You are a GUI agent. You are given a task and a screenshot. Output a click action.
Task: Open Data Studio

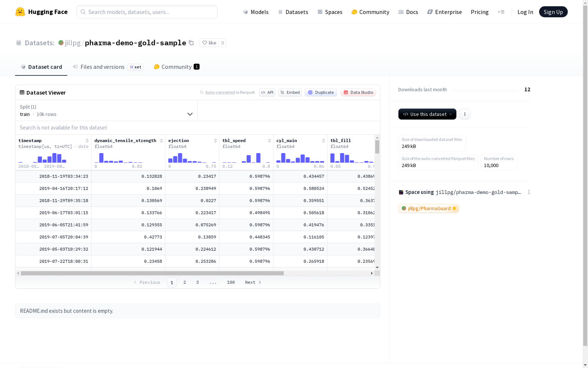click(x=358, y=92)
